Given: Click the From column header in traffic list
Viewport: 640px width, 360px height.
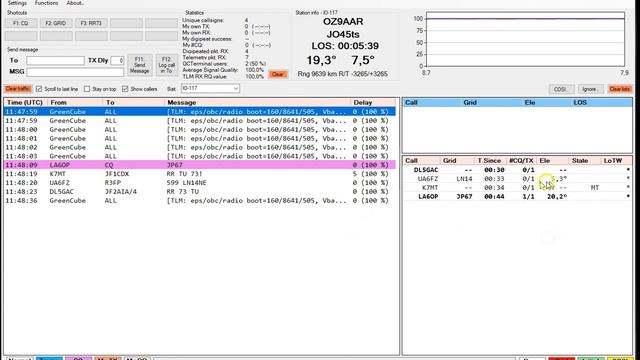Looking at the screenshot, I should 75,102.
